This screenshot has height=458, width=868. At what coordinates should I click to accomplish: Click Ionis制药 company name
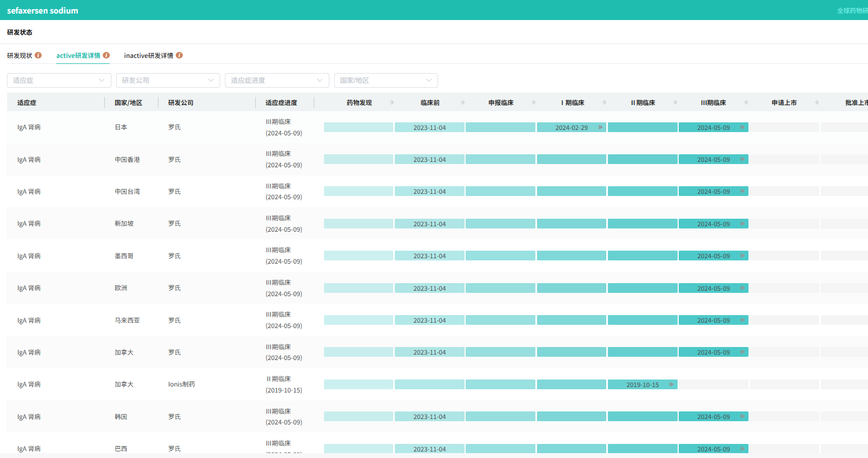coord(182,384)
